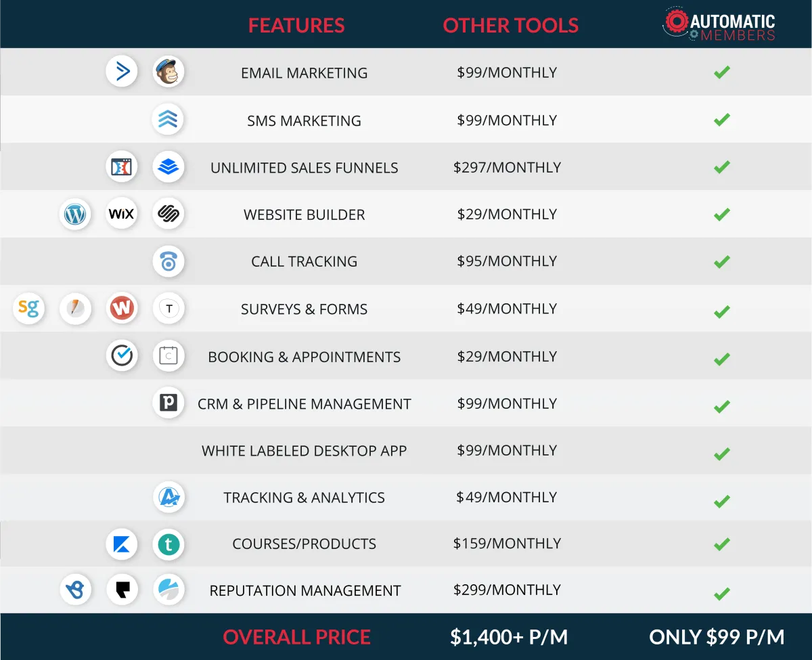
Task: Click the FEATURES column header
Action: click(296, 26)
